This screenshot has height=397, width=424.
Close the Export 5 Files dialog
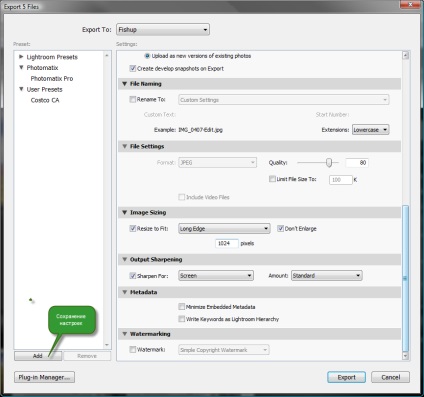click(x=410, y=5)
